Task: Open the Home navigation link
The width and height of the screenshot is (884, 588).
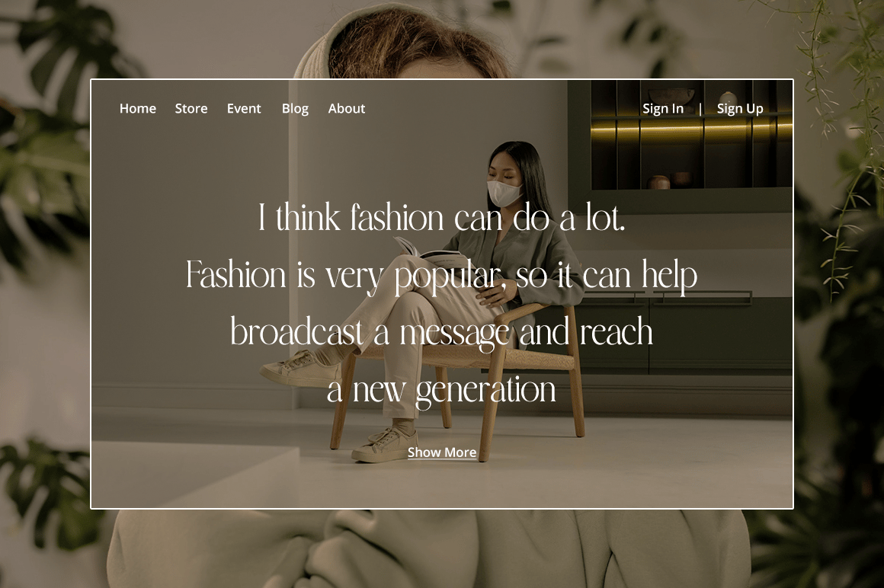Action: point(138,108)
